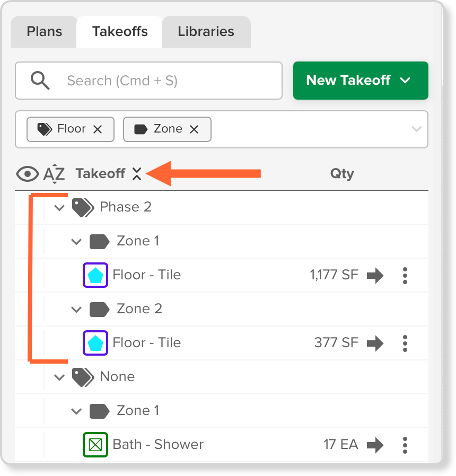Go to Bath - Shower takeoff arrow
This screenshot has height=476, width=456.
tap(375, 445)
